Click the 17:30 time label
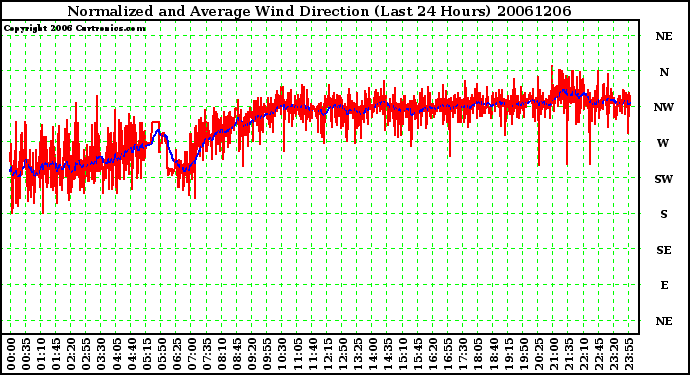The height and width of the screenshot is (375, 690). 463,354
